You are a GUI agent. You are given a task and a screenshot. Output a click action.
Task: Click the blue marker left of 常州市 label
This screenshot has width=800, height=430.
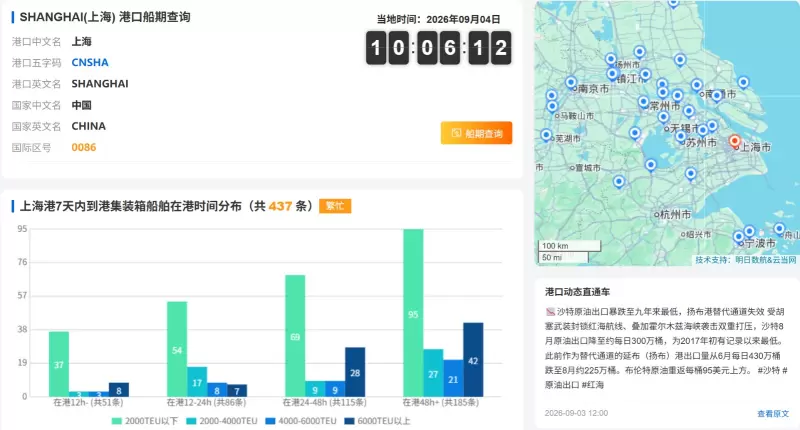pos(643,102)
